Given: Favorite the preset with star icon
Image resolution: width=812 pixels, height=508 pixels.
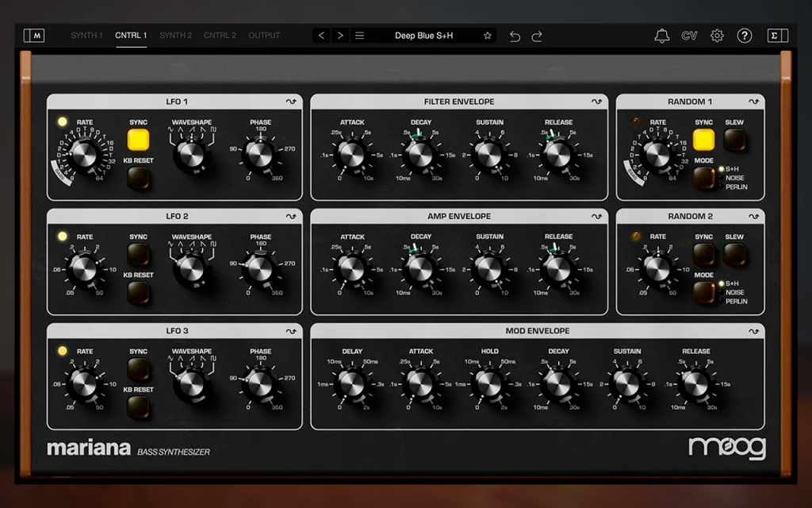Looking at the screenshot, I should click(x=488, y=36).
